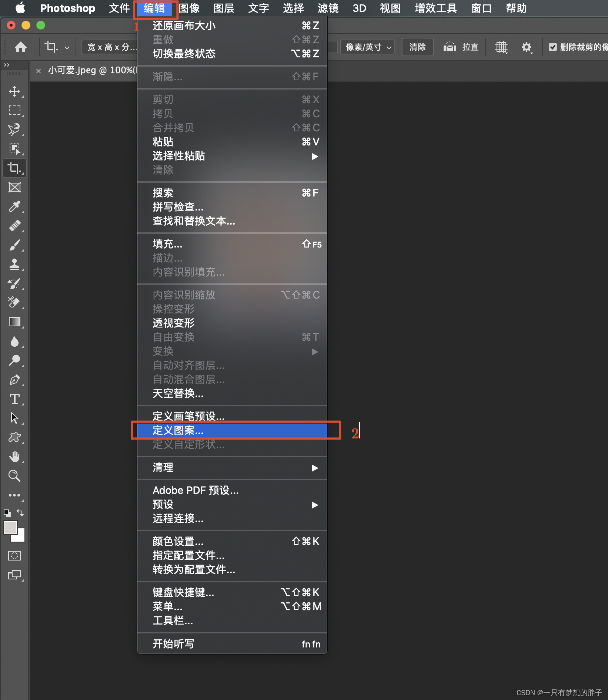Choose 还原画布大小 menu item
Screen dimensions: 608x700
tap(232, 26)
